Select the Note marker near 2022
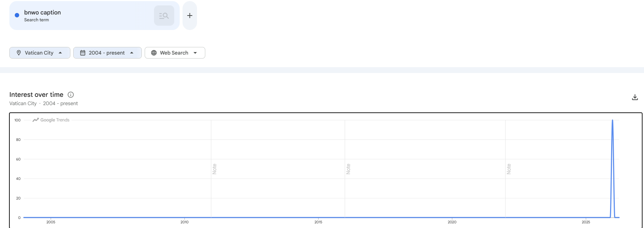Image resolution: width=644 pixels, height=228 pixels. pyautogui.click(x=509, y=169)
